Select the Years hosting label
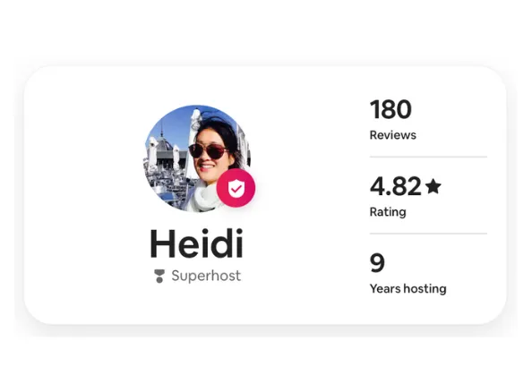532x392 pixels. [408, 288]
